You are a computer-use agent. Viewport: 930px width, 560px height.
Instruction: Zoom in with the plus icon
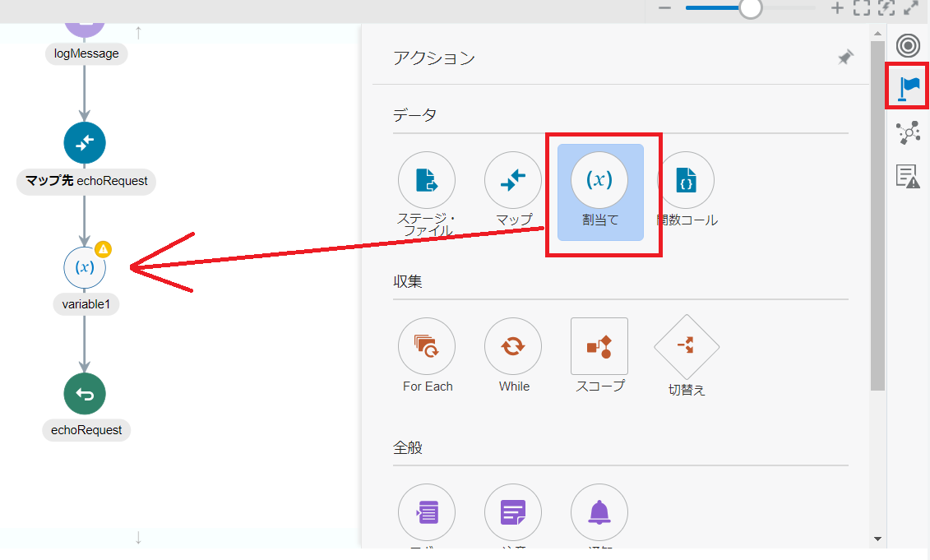click(x=837, y=7)
